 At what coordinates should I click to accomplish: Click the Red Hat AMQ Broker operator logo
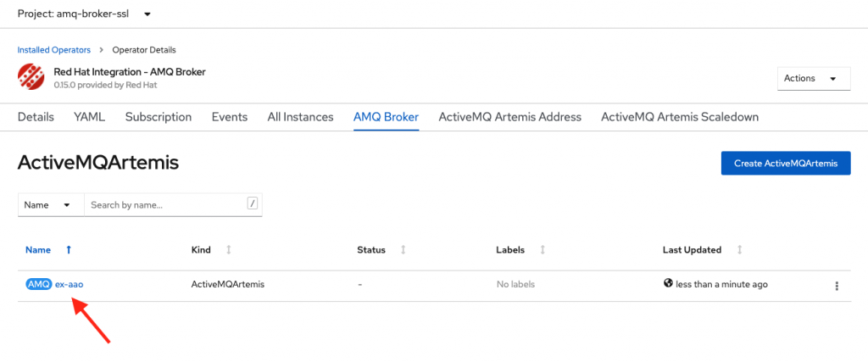(x=31, y=78)
